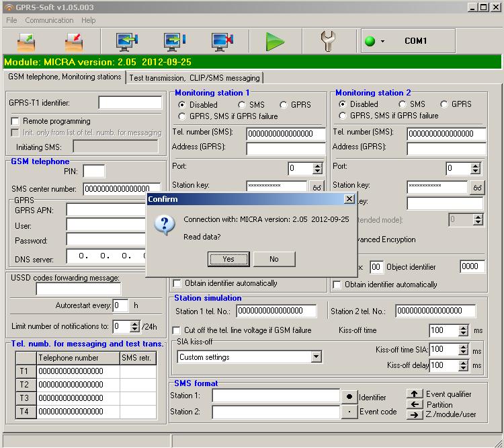Click the green play arrow icon

[x=275, y=42]
